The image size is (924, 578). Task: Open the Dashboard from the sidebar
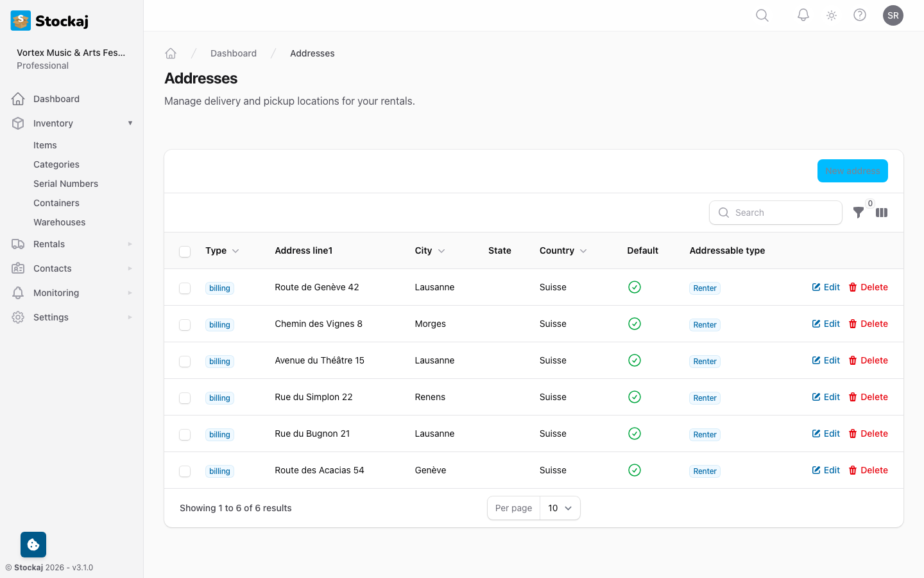click(56, 98)
